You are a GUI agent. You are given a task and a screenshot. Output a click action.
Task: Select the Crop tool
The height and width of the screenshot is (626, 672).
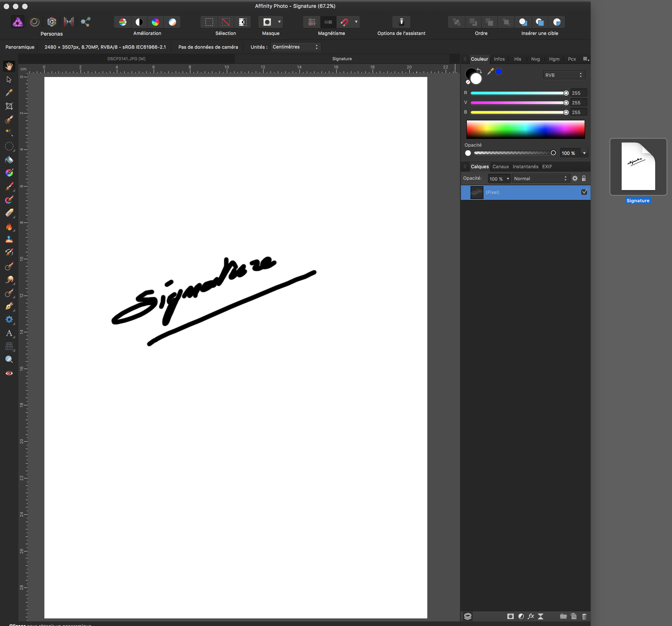coord(9,106)
